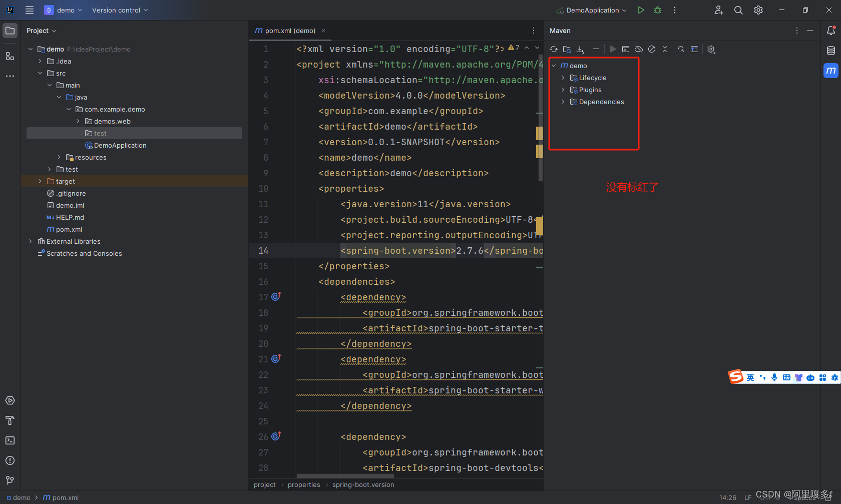Expand External Libraries node
This screenshot has width=841, height=504.
31,241
